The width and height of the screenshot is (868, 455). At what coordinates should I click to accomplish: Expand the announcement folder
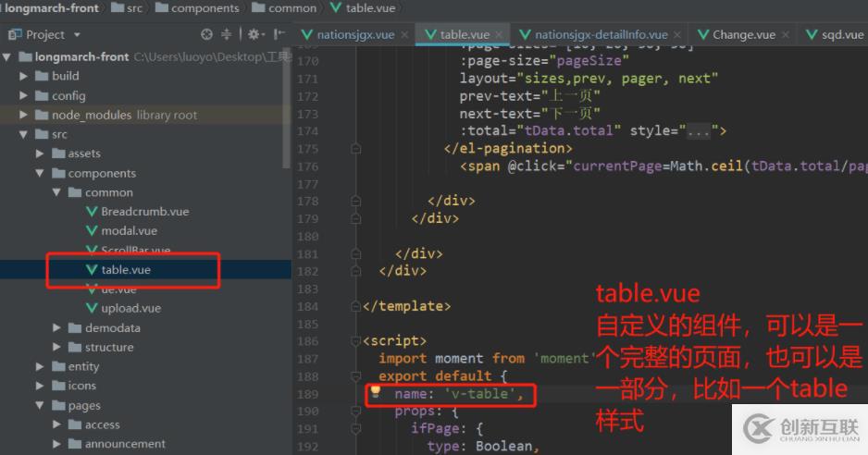(56, 444)
